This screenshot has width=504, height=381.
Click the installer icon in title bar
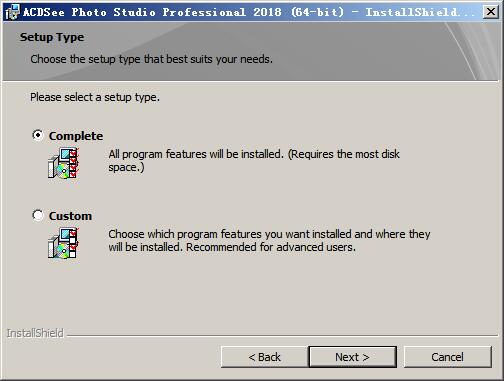tap(12, 12)
